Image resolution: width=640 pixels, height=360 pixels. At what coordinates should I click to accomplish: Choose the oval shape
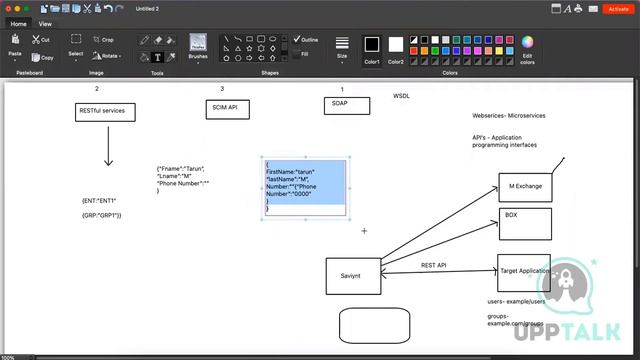pyautogui.click(x=273, y=39)
